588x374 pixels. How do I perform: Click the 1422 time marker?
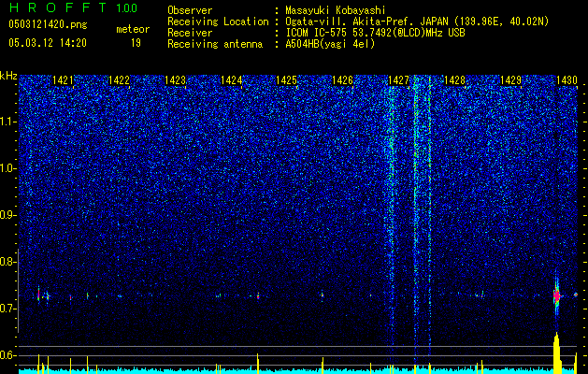(119, 80)
